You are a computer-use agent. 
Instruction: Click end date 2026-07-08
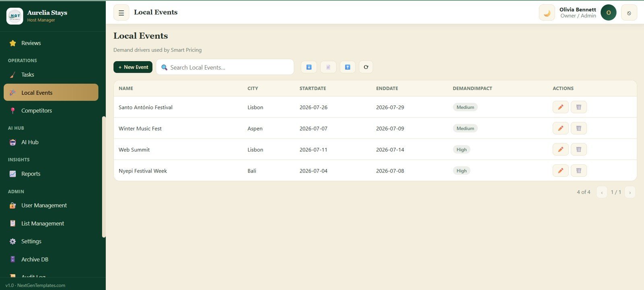(x=390, y=171)
